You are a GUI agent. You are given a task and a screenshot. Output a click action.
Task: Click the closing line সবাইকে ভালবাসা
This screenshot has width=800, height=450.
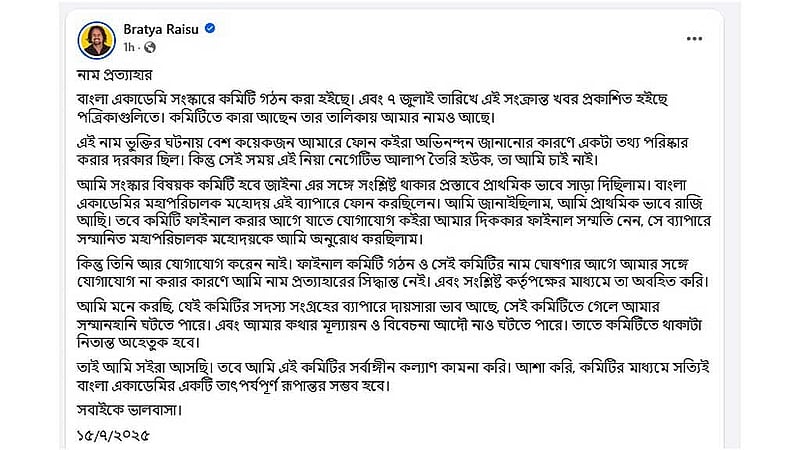pyautogui.click(x=129, y=410)
